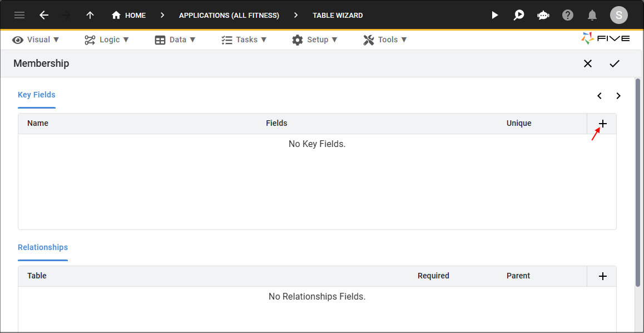
Task: Click the up arrow navigation icon
Action: click(90, 15)
